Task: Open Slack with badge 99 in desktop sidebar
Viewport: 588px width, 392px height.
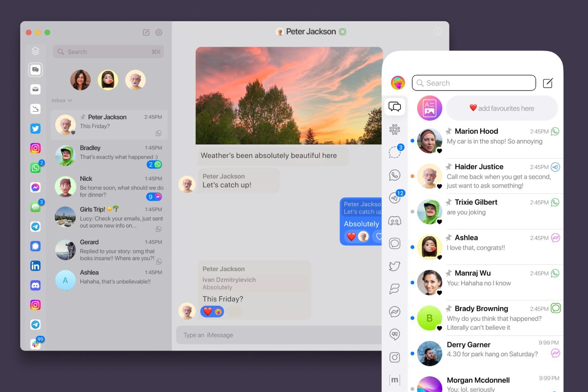Action: [x=35, y=344]
